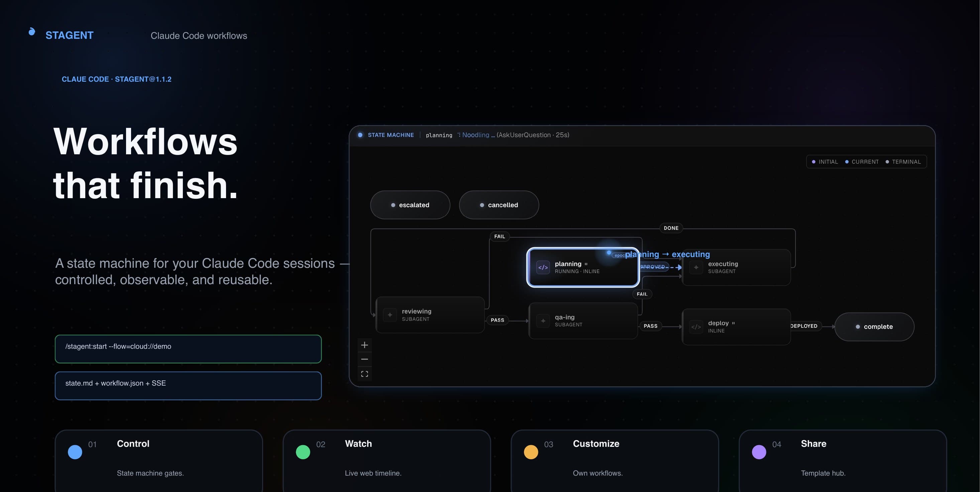The width and height of the screenshot is (980, 492).
Task: Zoom in on the state machine diagram
Action: [364, 345]
